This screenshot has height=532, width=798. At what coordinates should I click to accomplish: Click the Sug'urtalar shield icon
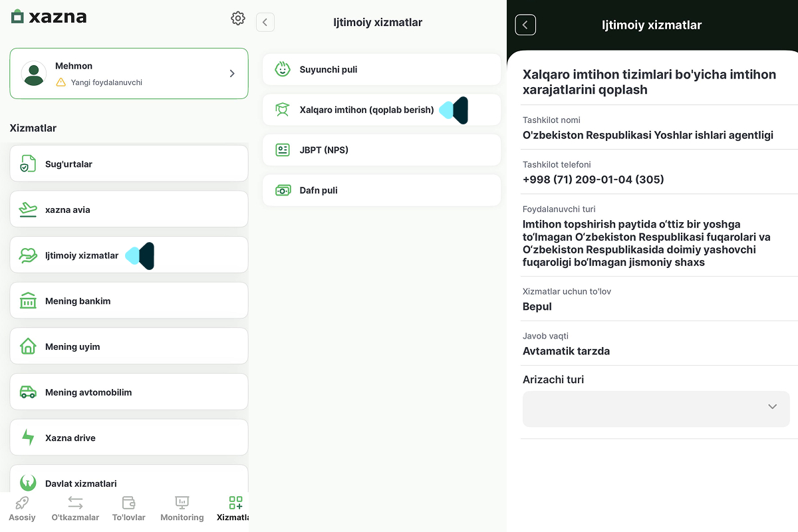[x=27, y=164]
